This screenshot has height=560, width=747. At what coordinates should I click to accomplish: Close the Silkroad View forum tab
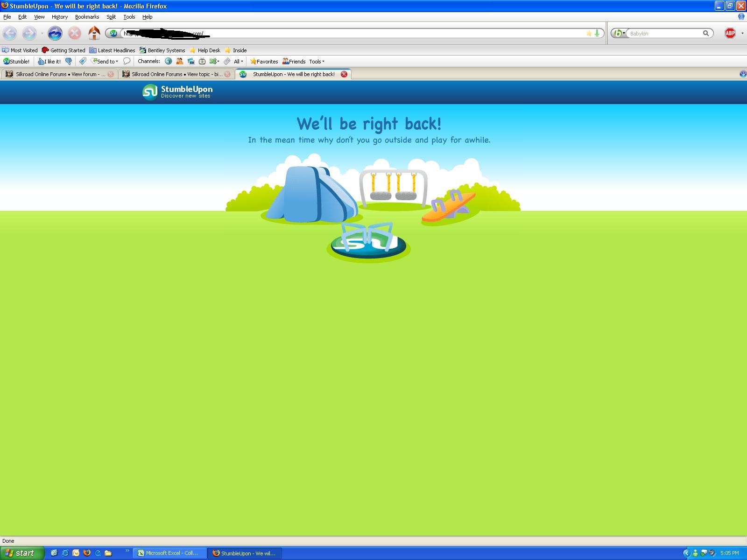[x=111, y=74]
